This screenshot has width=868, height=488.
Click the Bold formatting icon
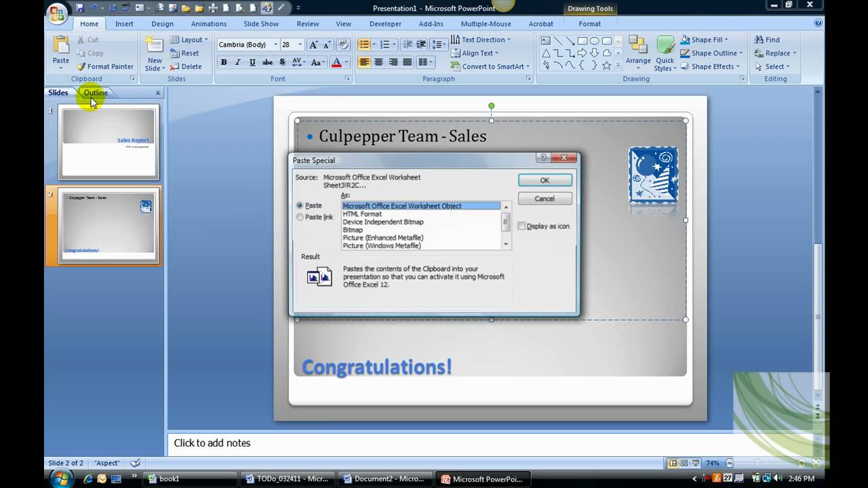click(x=224, y=62)
